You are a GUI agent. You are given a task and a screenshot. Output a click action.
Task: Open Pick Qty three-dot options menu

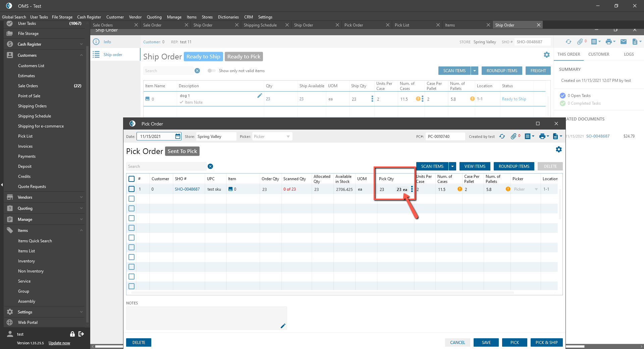[x=412, y=189]
